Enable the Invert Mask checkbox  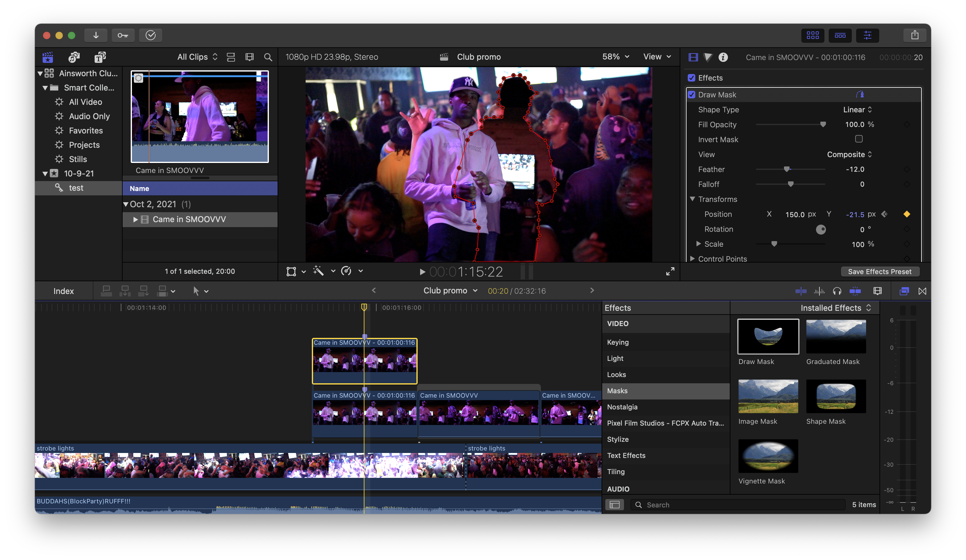click(859, 139)
